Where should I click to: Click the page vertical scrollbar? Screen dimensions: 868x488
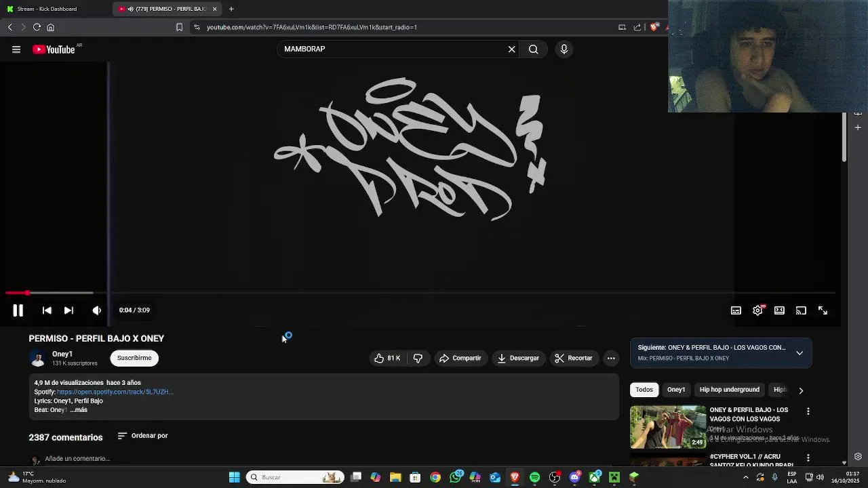844,138
